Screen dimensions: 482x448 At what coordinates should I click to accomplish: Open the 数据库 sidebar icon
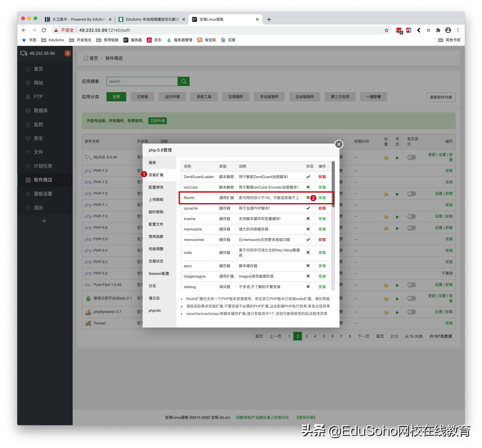28,110
